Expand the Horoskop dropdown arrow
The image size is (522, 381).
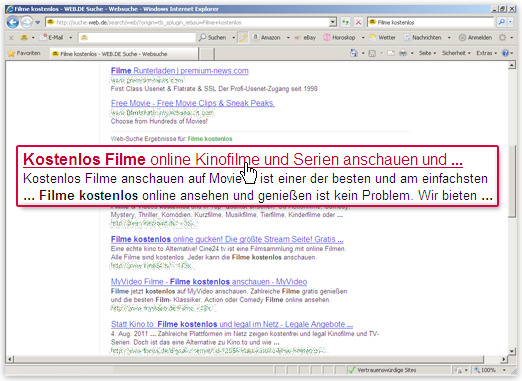(x=363, y=38)
